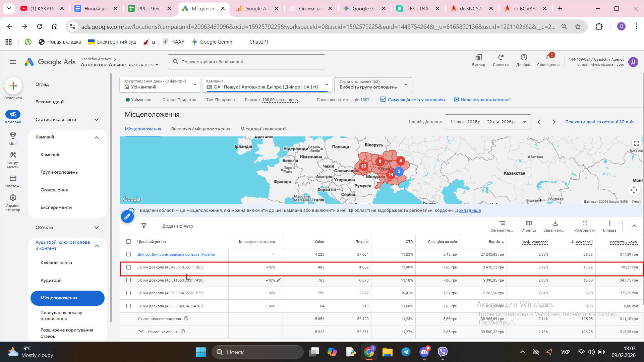Switch to Виключені місцеположення tab
Image resolution: width=644 pixels, height=362 pixels.
point(200,129)
